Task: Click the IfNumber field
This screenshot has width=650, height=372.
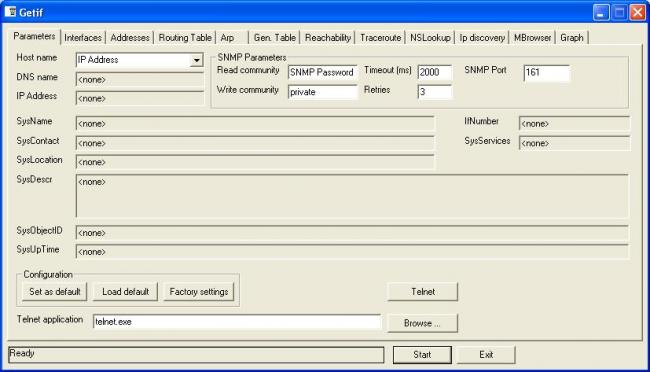Action: tap(575, 124)
